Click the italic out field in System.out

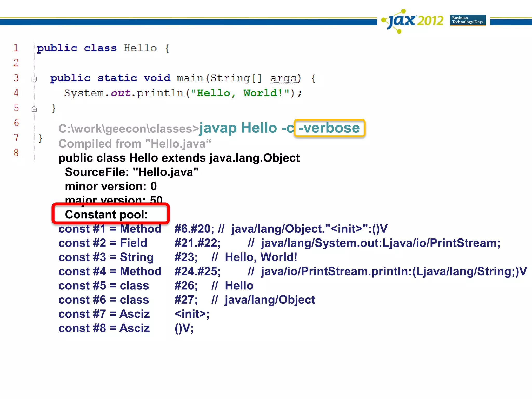click(x=121, y=93)
